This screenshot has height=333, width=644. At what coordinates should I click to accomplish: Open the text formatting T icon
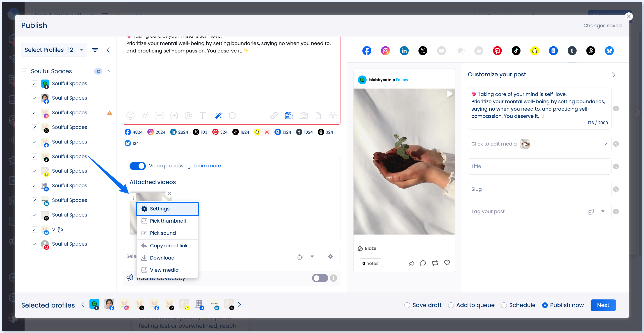coord(203,116)
